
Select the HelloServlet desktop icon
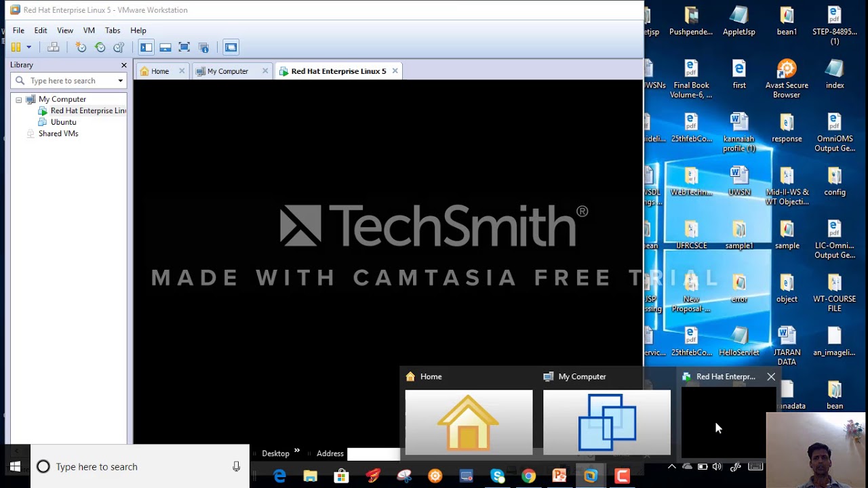coord(739,341)
